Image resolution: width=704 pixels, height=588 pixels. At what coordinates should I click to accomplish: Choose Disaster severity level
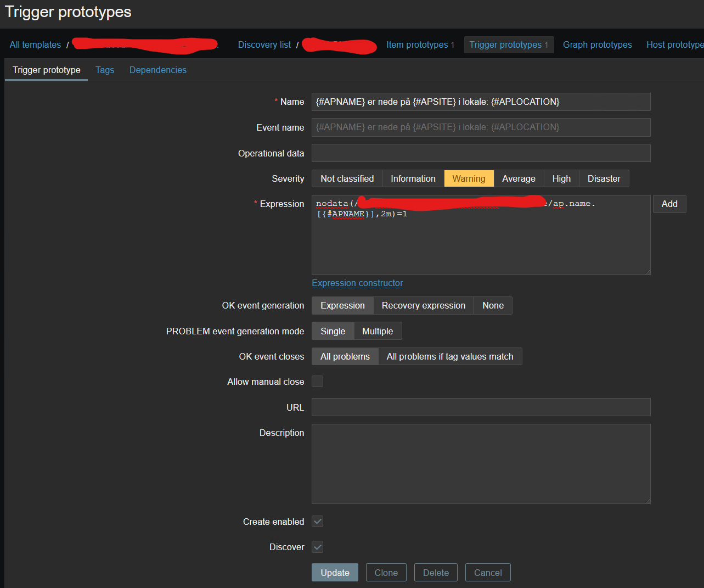coord(604,178)
